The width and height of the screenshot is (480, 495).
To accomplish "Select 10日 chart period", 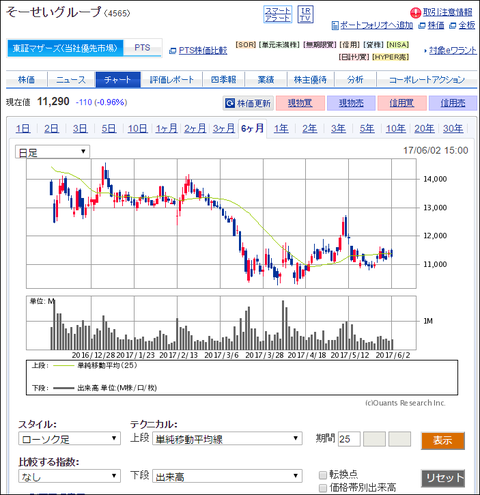I will pyautogui.click(x=137, y=129).
